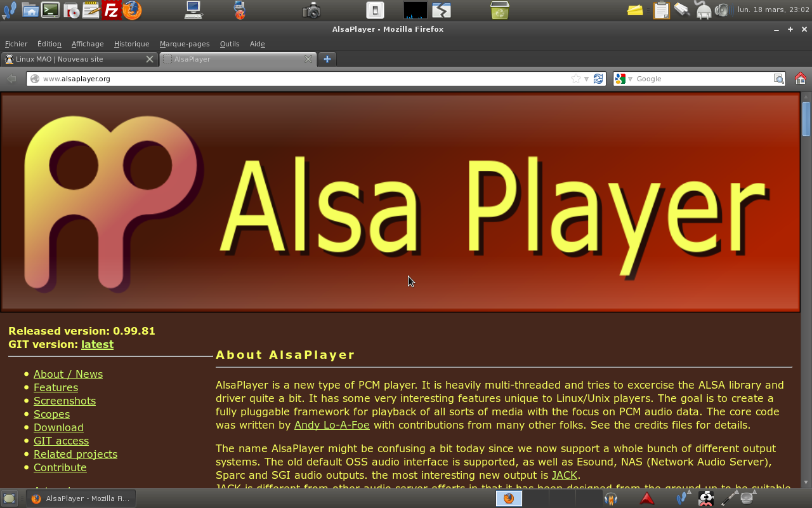Image resolution: width=812 pixels, height=508 pixels.
Task: Bookmark this page with the star icon
Action: click(x=575, y=79)
